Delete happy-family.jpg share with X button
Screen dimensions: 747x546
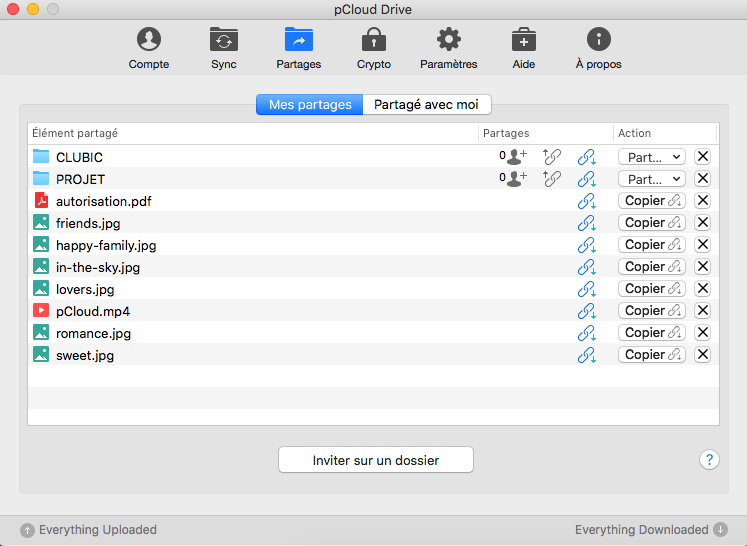coord(703,244)
